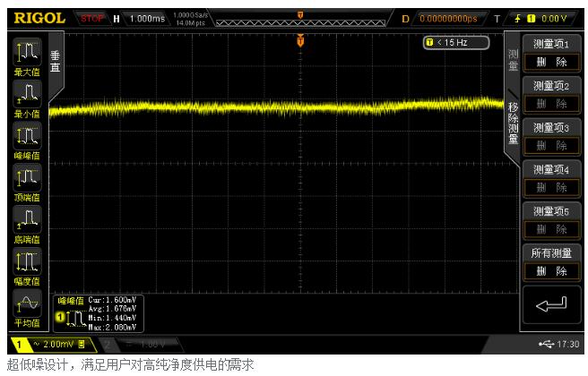Select the 最小值 minimum measurement icon

(27, 98)
